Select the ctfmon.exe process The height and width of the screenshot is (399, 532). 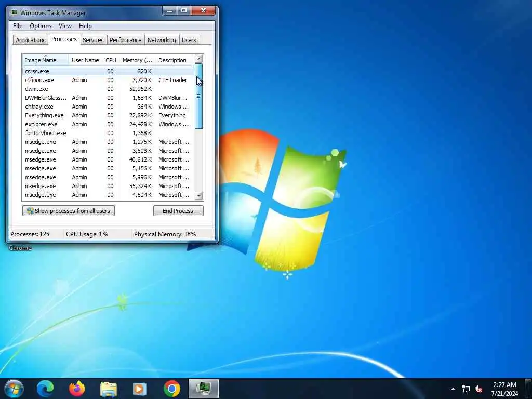coord(108,80)
